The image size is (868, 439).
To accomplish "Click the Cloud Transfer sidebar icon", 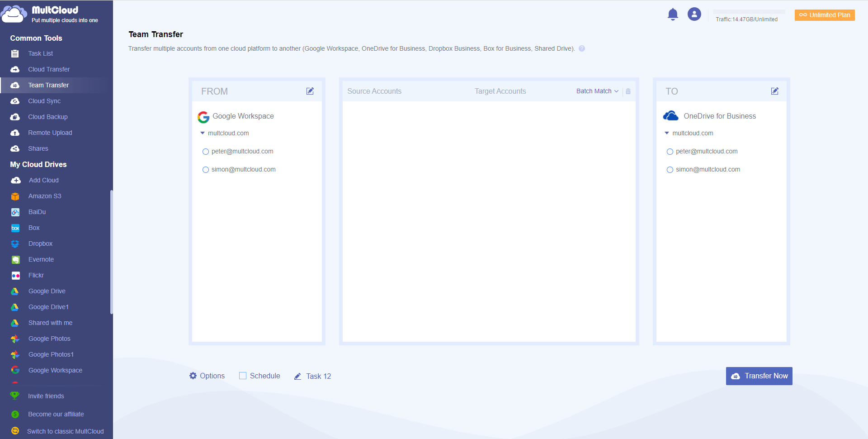I will pos(15,69).
